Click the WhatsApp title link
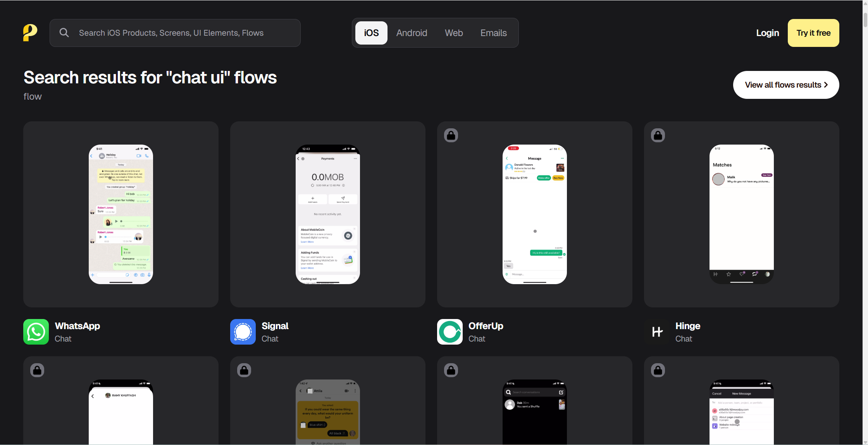Screen dimensions: 868x445 [x=77, y=326]
